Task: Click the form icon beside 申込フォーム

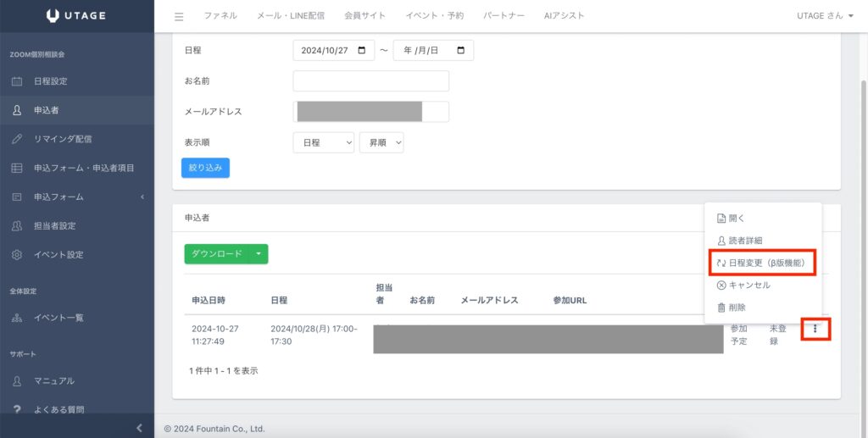Action: [x=17, y=197]
